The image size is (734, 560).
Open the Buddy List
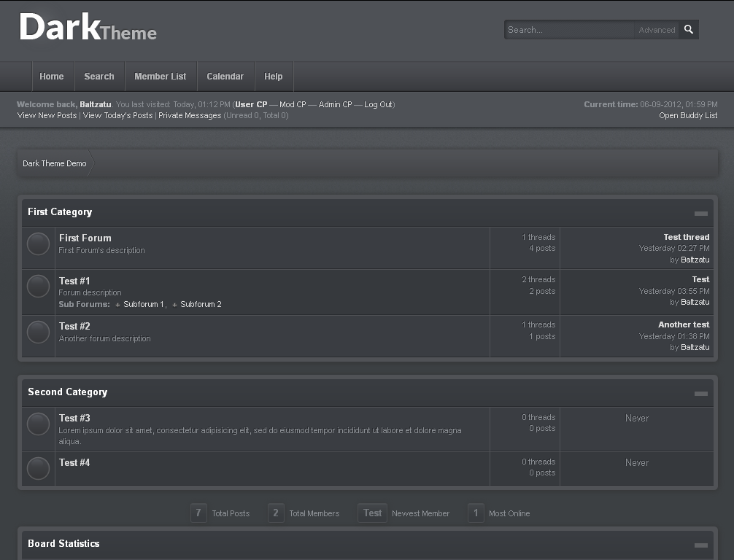click(x=688, y=116)
